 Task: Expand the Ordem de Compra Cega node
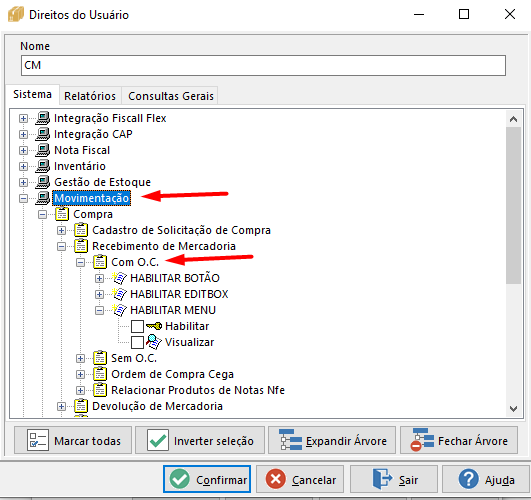click(80, 374)
